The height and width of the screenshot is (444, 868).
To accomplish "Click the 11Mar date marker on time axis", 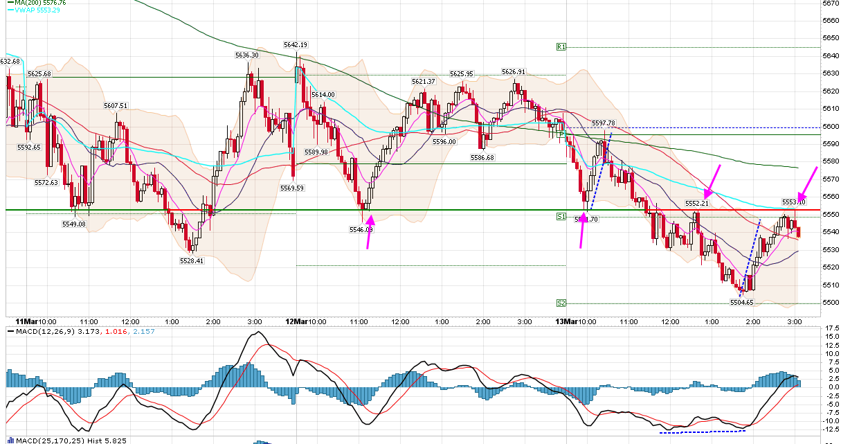I will point(26,321).
